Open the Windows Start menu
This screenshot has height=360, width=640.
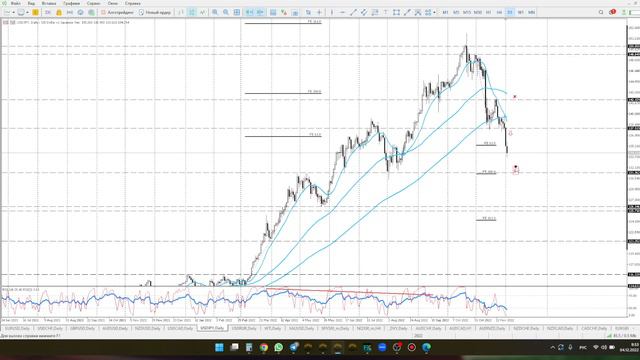(x=219, y=347)
